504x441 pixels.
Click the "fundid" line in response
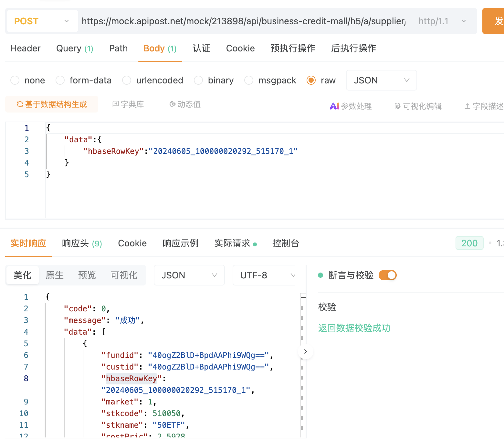(187, 355)
